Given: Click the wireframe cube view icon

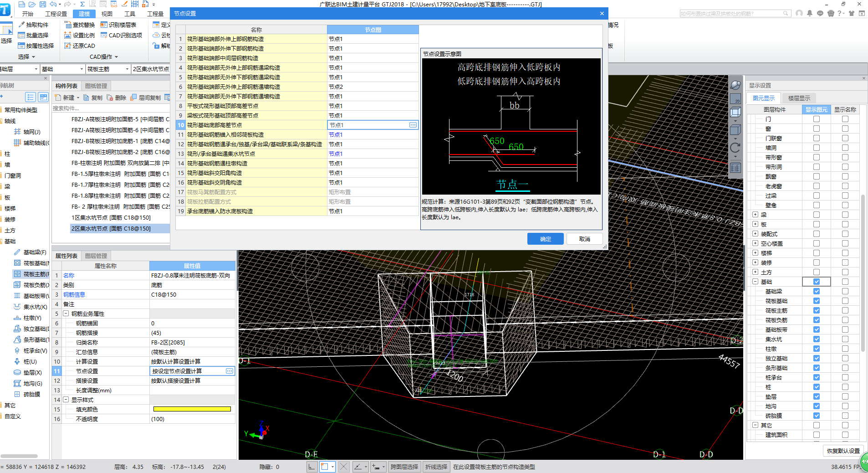Looking at the screenshot, I should 735,112.
